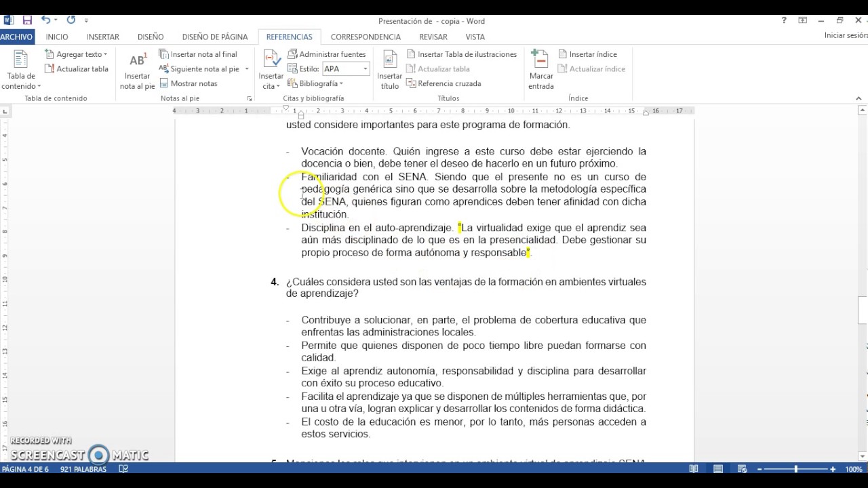The height and width of the screenshot is (488, 868).
Task: Click the Undo arrow icon
Action: tap(45, 20)
